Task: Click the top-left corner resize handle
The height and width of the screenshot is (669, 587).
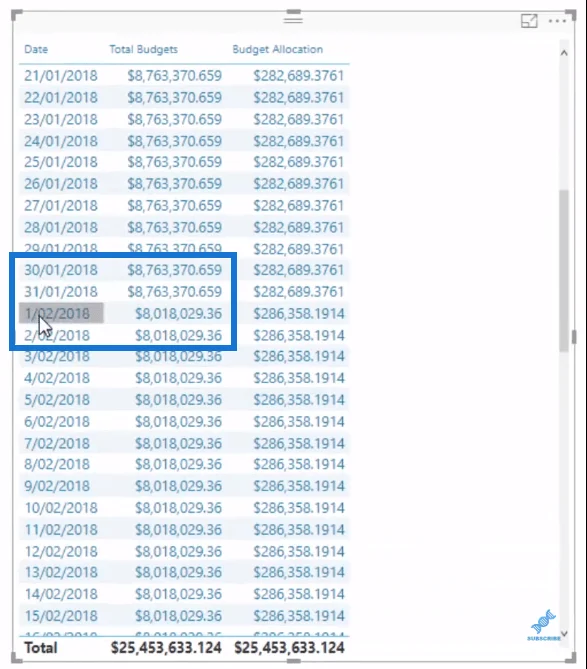Action: coord(16,15)
